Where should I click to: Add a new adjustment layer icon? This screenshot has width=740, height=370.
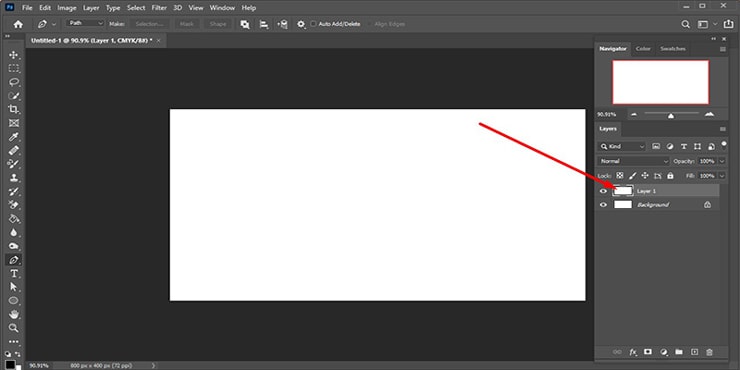[x=664, y=352]
